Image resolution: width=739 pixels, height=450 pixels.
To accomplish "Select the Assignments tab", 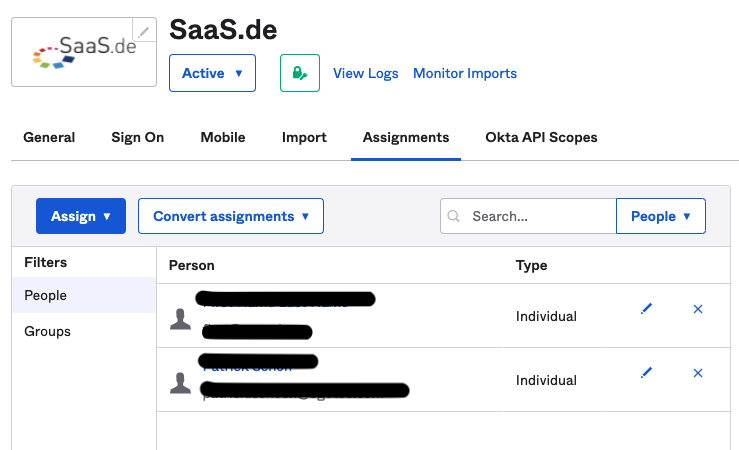I will click(x=406, y=137).
